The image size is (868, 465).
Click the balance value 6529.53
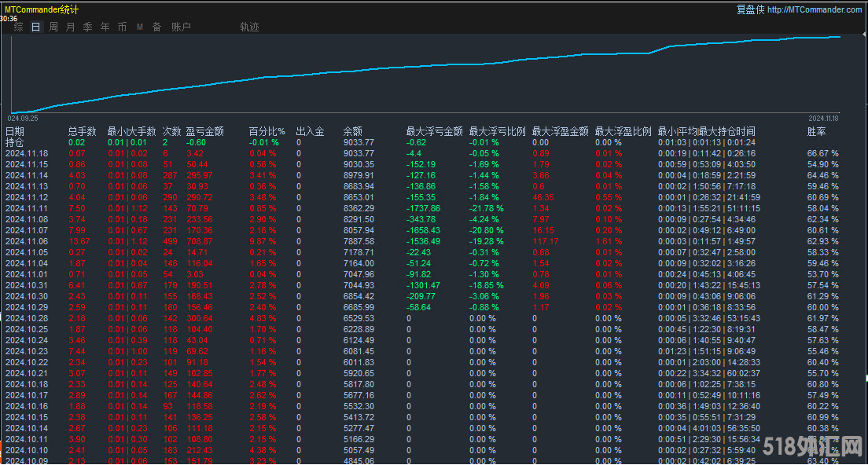pyautogui.click(x=359, y=318)
